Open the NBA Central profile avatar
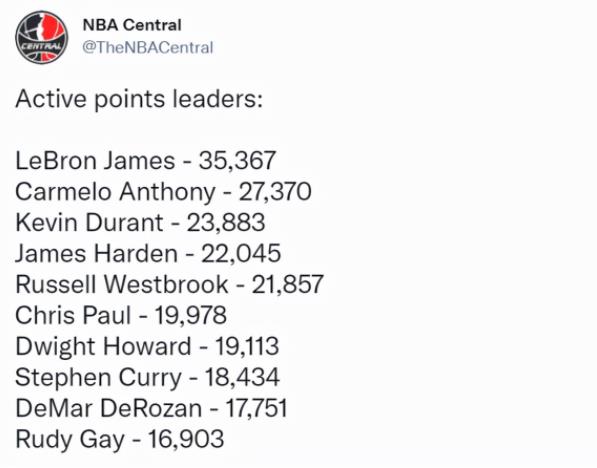Image resolution: width=597 pixels, height=468 pixels. click(42, 37)
